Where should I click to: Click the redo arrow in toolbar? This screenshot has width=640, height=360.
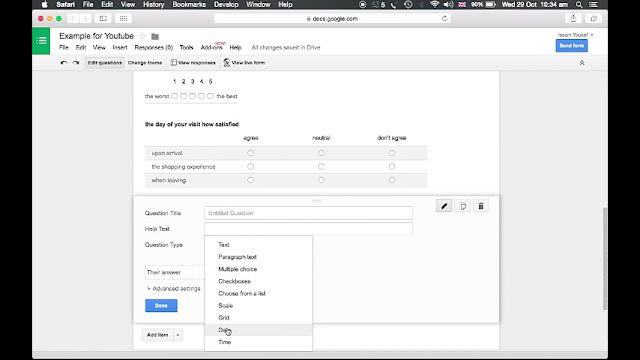(x=76, y=63)
